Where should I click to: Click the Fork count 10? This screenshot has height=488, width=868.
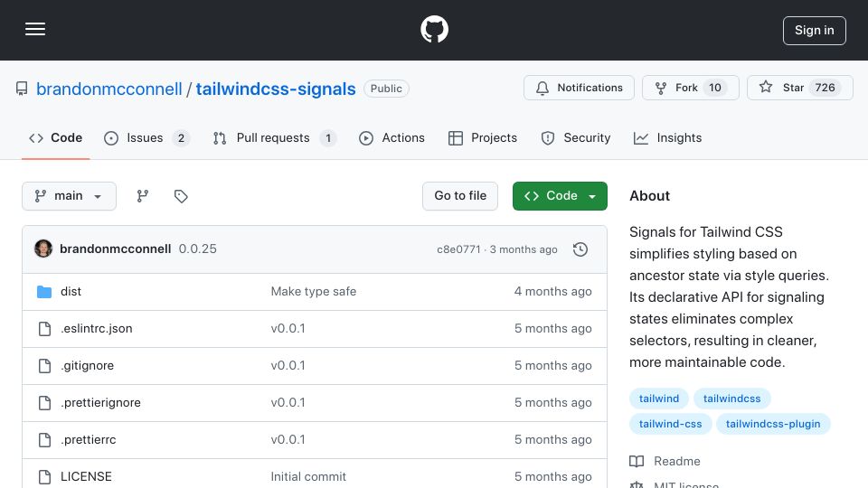[714, 88]
